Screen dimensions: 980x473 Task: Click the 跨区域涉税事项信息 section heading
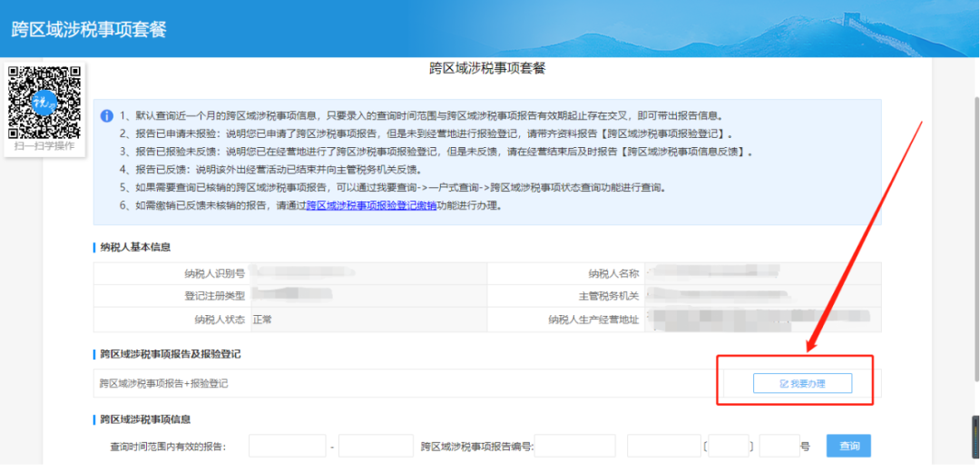[x=145, y=419]
